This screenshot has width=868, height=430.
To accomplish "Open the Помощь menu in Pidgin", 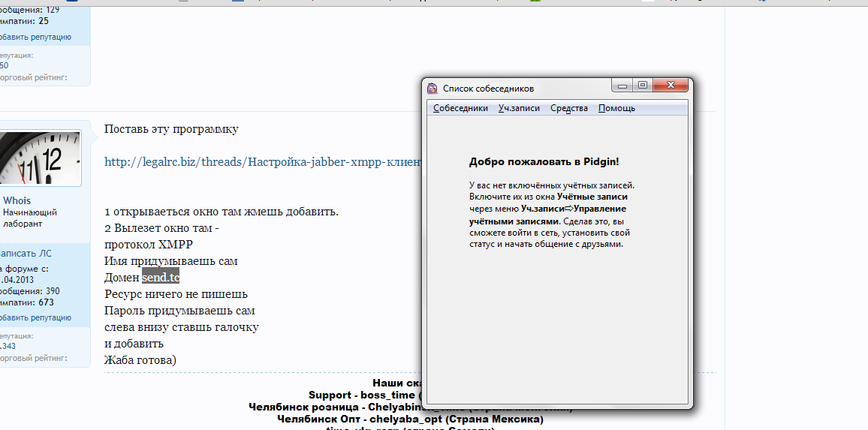I will click(x=616, y=108).
